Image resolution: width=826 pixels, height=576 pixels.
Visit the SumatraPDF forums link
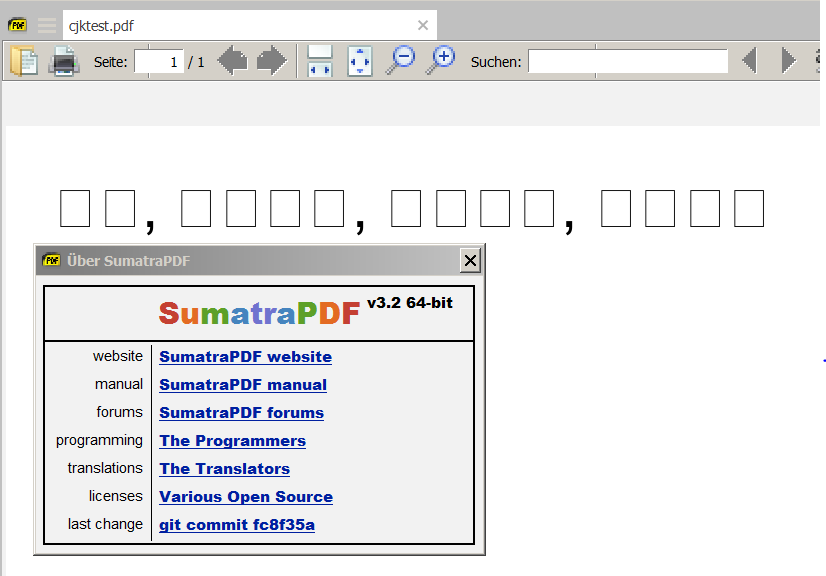241,413
